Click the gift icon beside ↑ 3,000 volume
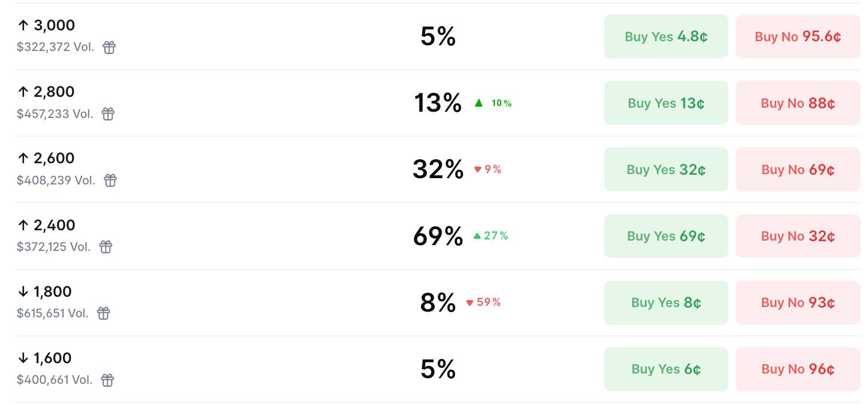This screenshot has width=868, height=405. click(109, 48)
